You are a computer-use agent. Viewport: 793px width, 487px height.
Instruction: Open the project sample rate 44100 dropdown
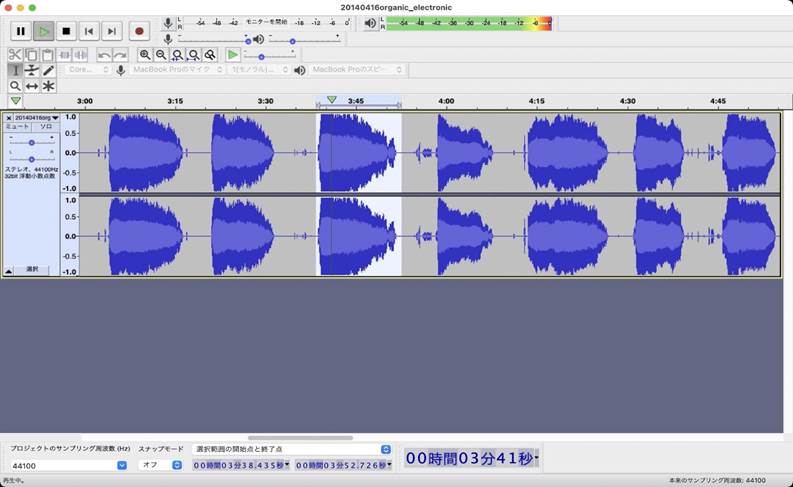pyautogui.click(x=68, y=465)
